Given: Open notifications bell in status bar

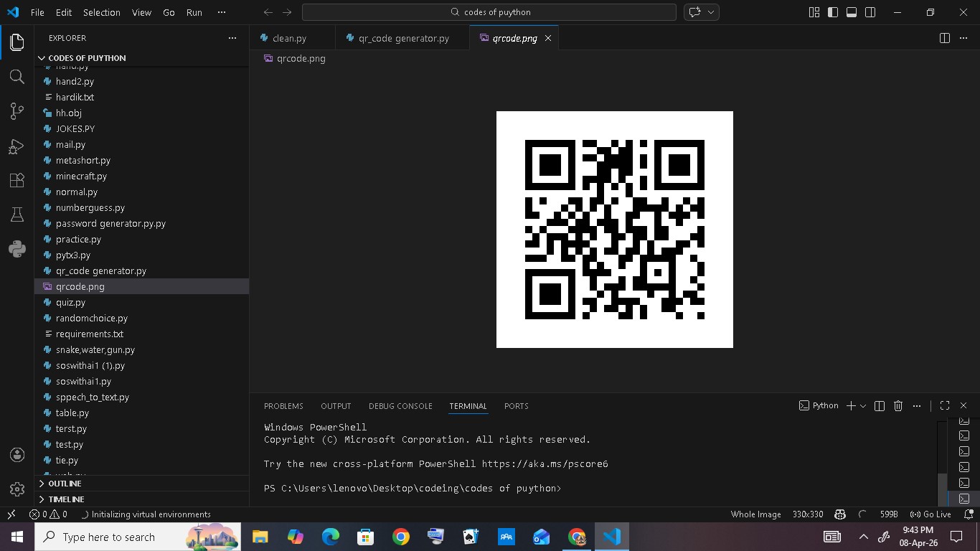Looking at the screenshot, I should pyautogui.click(x=969, y=514).
